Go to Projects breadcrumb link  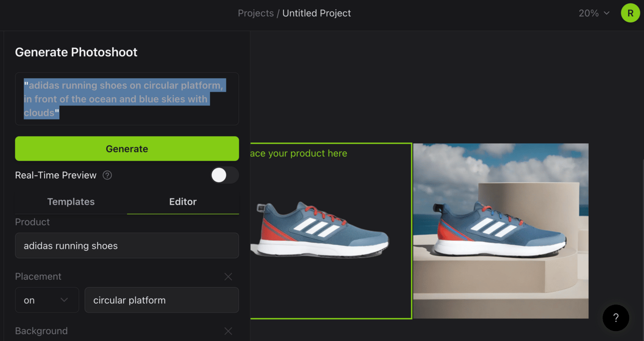[x=256, y=13]
